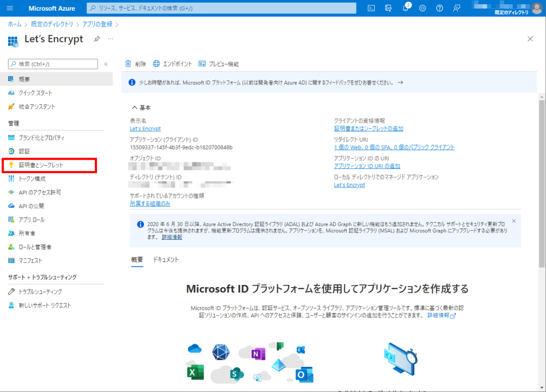
Task: Open エンドポイント endpoints toolbar button
Action: pyautogui.click(x=173, y=64)
